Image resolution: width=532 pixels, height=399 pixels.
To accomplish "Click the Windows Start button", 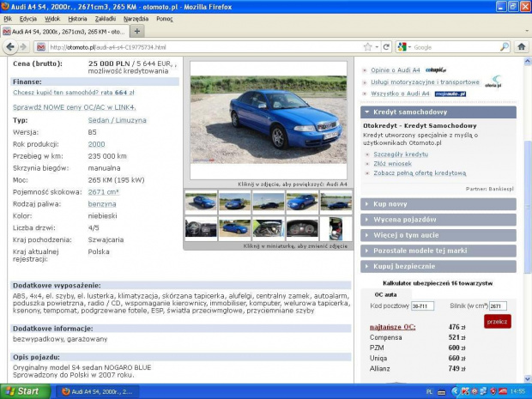I will (x=25, y=391).
